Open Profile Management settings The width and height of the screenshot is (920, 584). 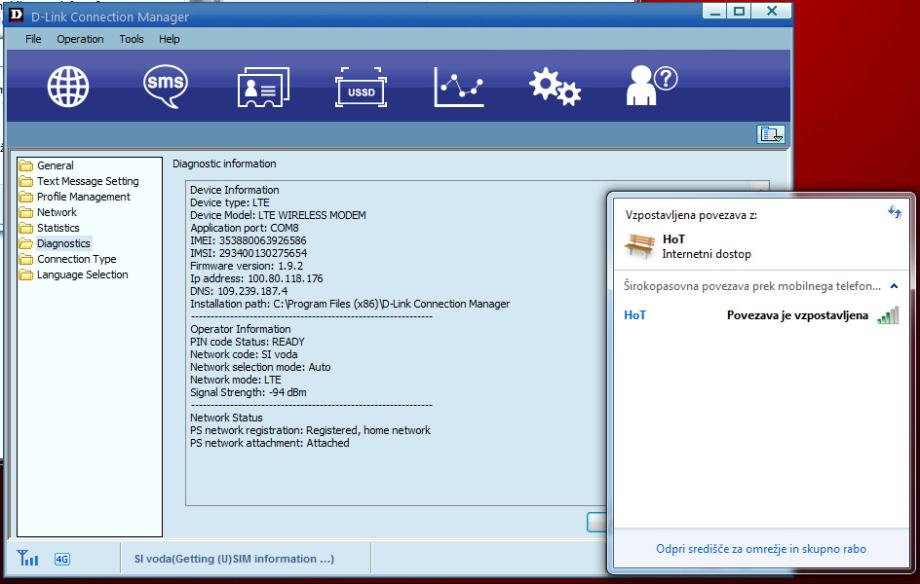(x=83, y=197)
